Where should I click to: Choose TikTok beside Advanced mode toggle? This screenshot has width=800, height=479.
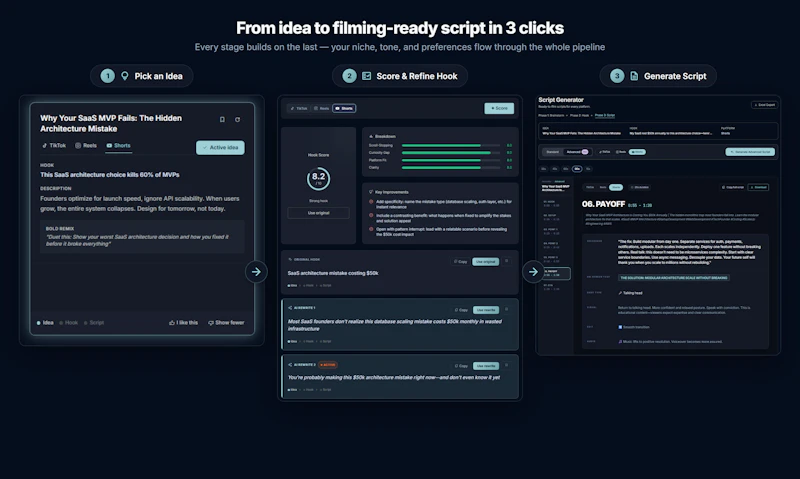pos(605,152)
